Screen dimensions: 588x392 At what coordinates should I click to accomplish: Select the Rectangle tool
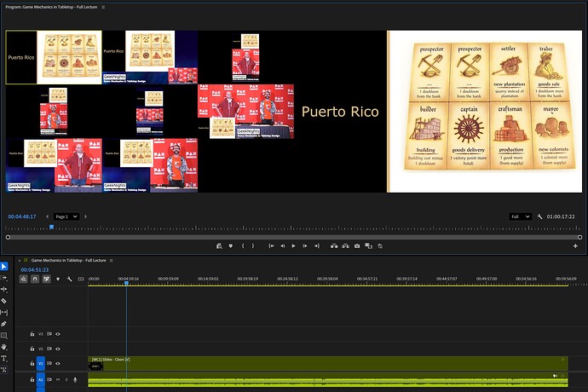coord(3,336)
